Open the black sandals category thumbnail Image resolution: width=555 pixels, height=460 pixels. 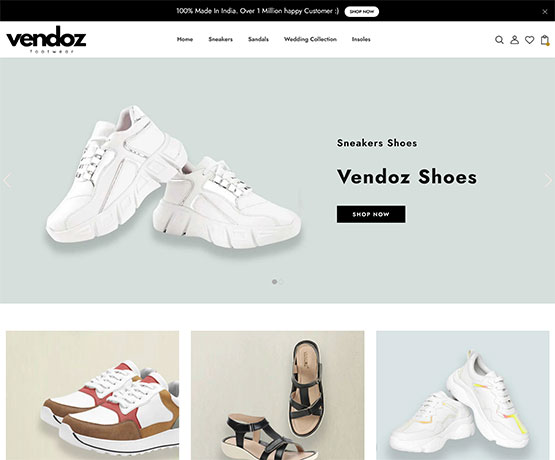click(x=278, y=395)
